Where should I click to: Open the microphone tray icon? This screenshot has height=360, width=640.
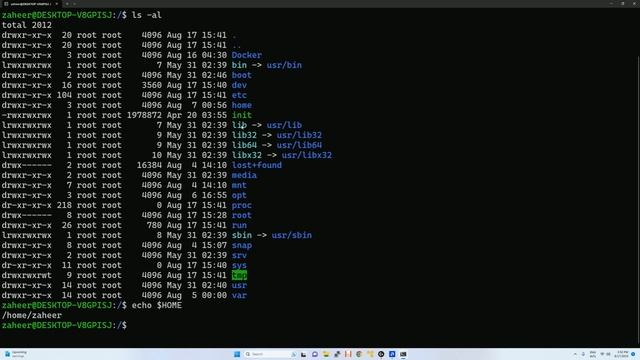[x=583, y=354]
